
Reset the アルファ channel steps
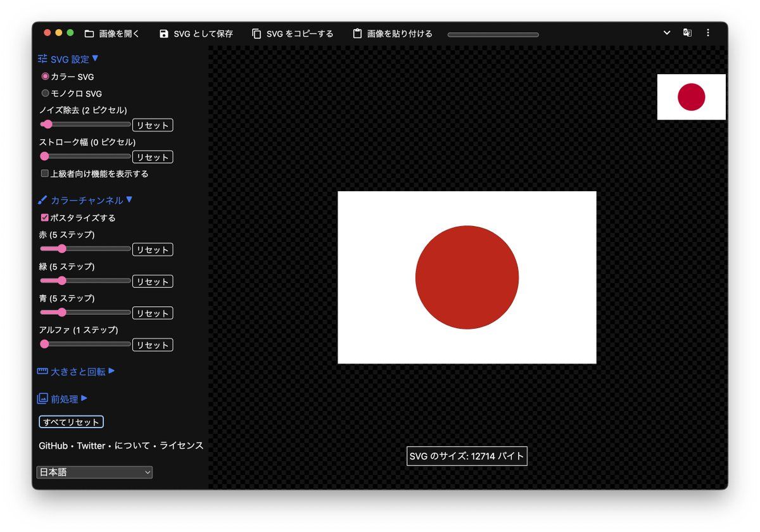153,345
